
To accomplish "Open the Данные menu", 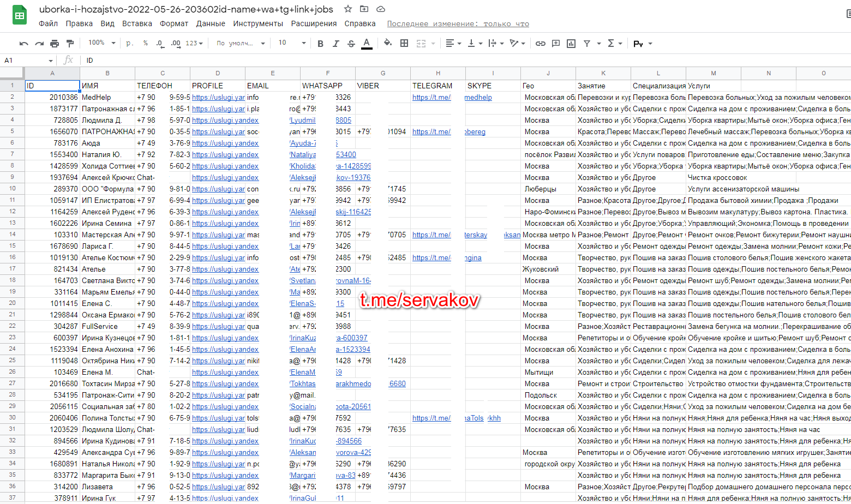I will point(211,23).
